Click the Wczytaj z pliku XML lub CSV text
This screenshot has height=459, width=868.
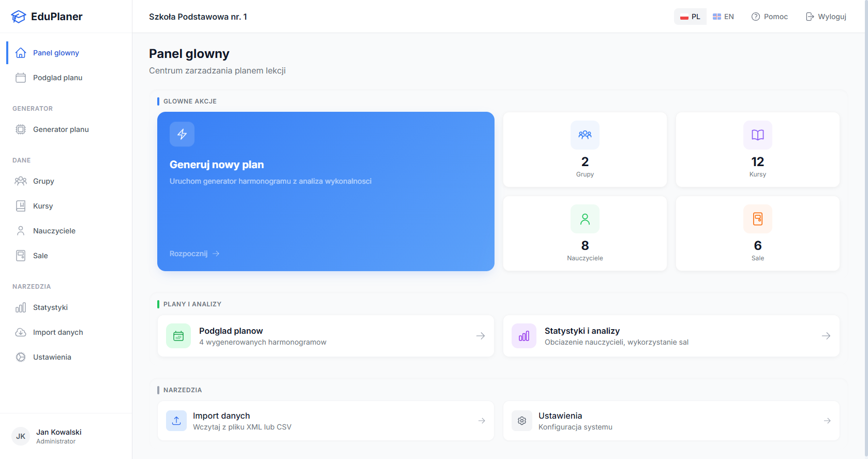242,427
